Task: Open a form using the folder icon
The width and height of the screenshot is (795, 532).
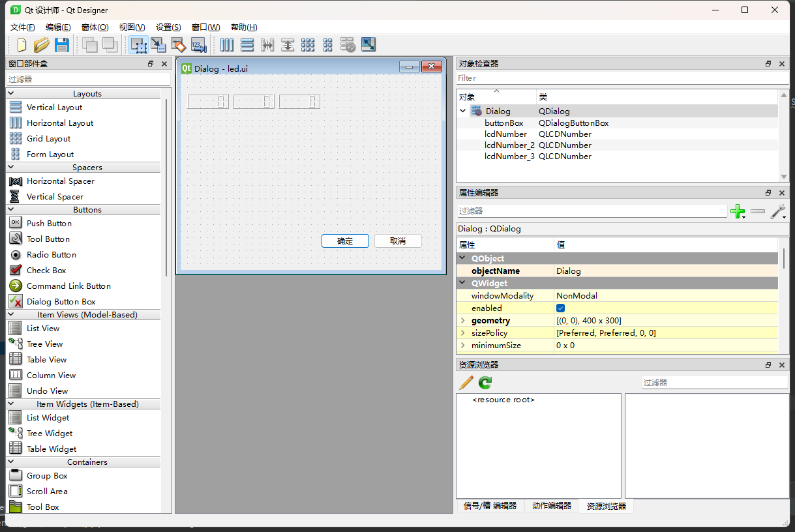Action: [x=42, y=45]
